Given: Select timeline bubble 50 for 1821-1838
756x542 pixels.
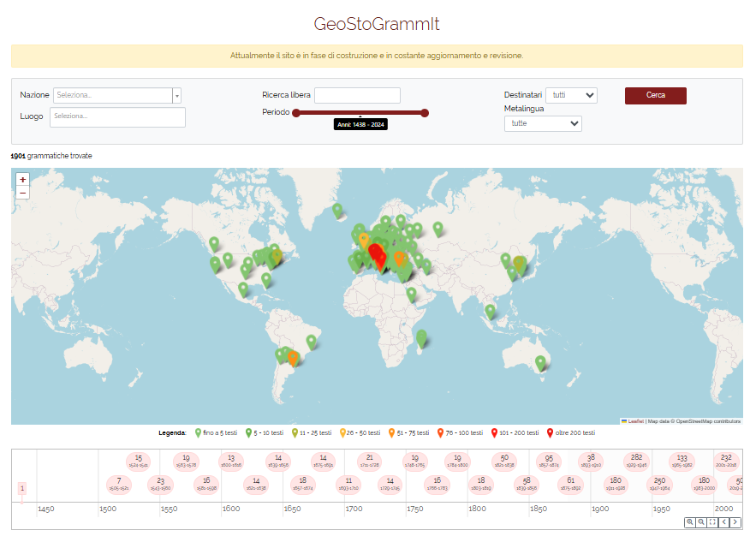Looking at the screenshot, I should [x=504, y=462].
